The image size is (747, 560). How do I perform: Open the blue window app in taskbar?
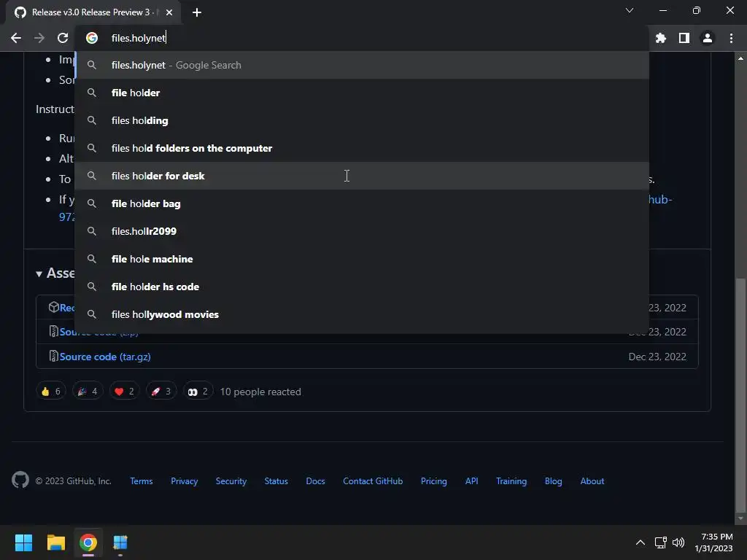[x=120, y=542]
